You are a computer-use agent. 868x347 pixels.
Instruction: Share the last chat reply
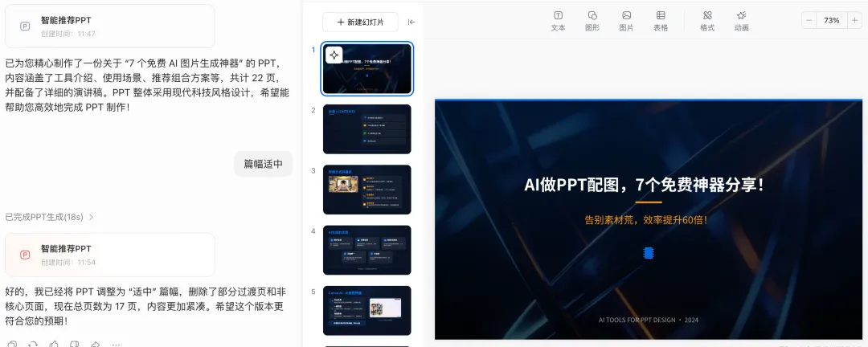[95, 345]
